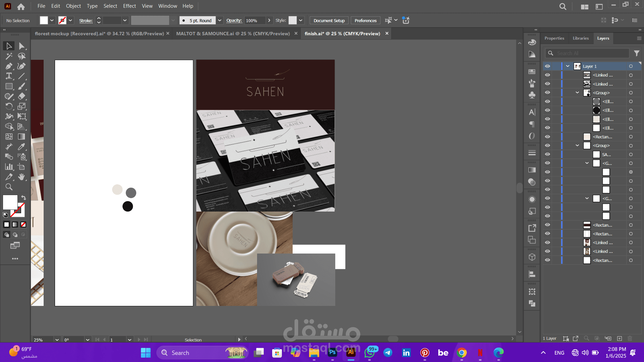Click the Style swatch box
644x362 pixels.
click(293, 20)
